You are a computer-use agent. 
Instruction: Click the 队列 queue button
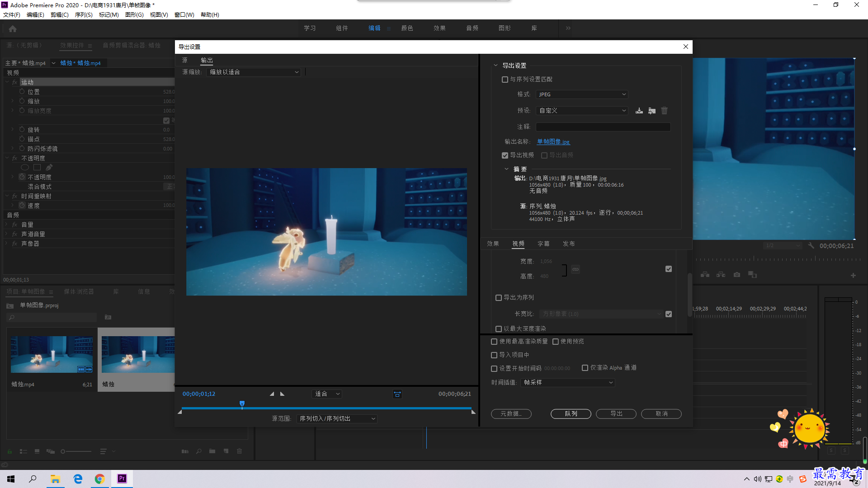pyautogui.click(x=571, y=414)
